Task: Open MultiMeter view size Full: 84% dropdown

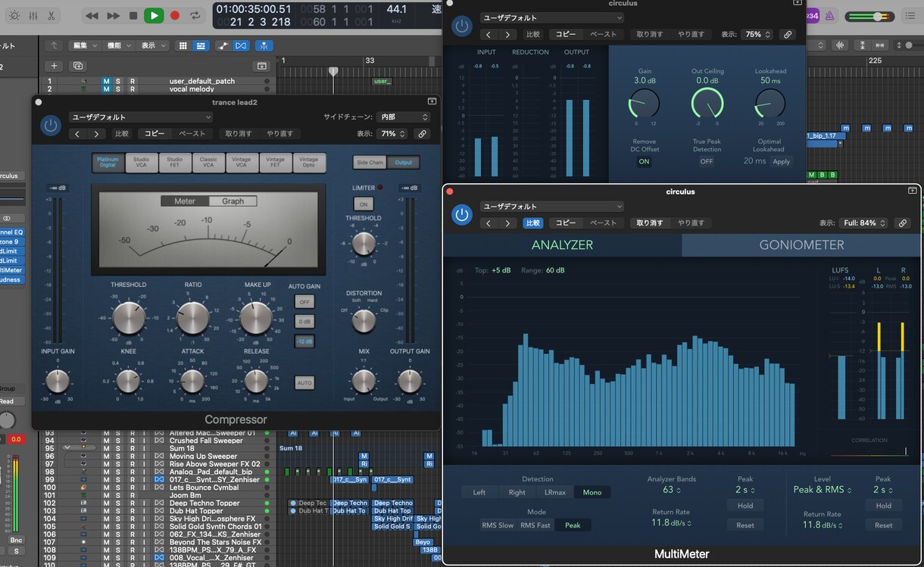Action: (863, 223)
